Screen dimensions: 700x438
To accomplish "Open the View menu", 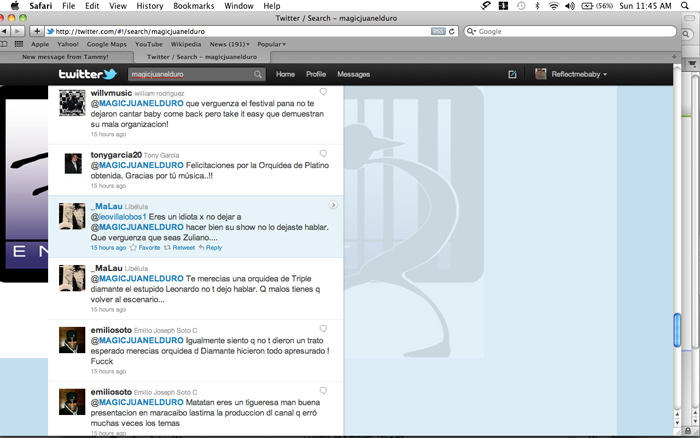I will tap(118, 6).
